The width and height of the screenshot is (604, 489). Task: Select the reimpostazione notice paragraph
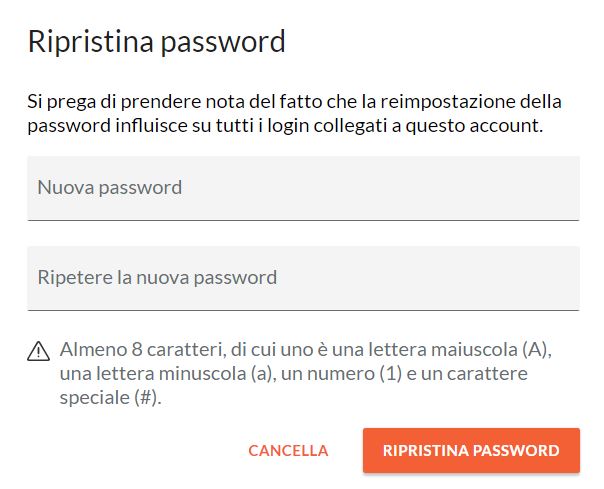pyautogui.click(x=294, y=114)
